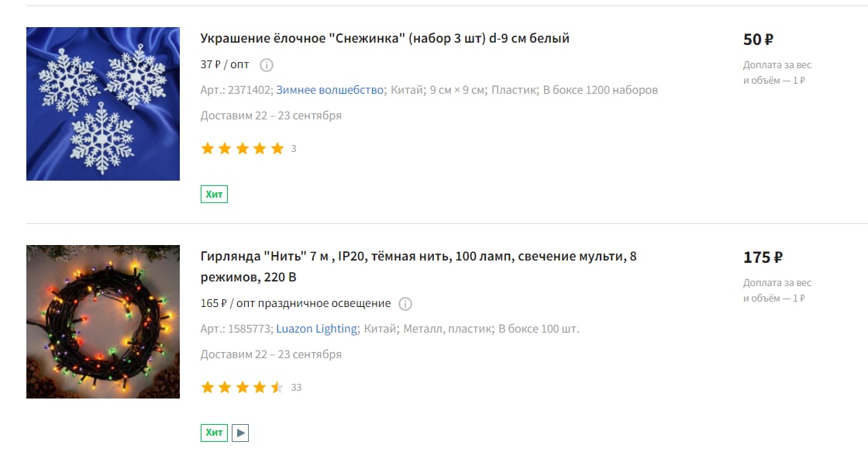868x459 pixels.
Task: Click info icon beside 37 ₽ / опт
Action: click(x=267, y=65)
